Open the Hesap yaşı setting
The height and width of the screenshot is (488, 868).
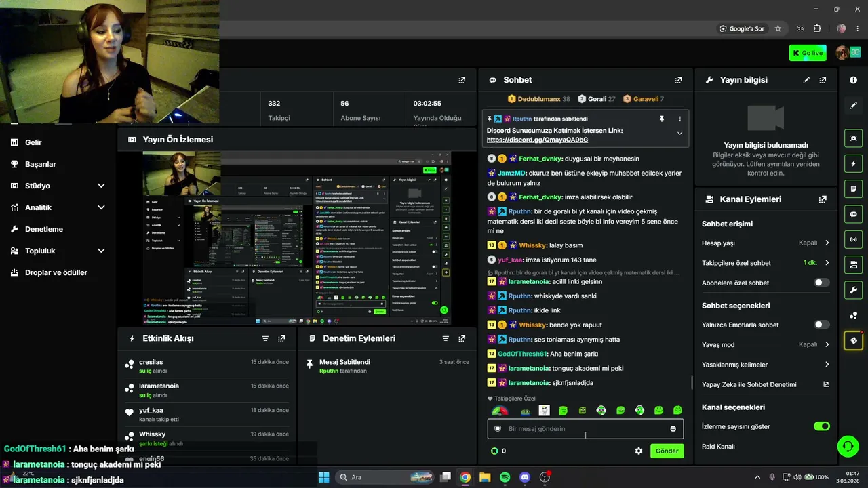click(x=766, y=243)
